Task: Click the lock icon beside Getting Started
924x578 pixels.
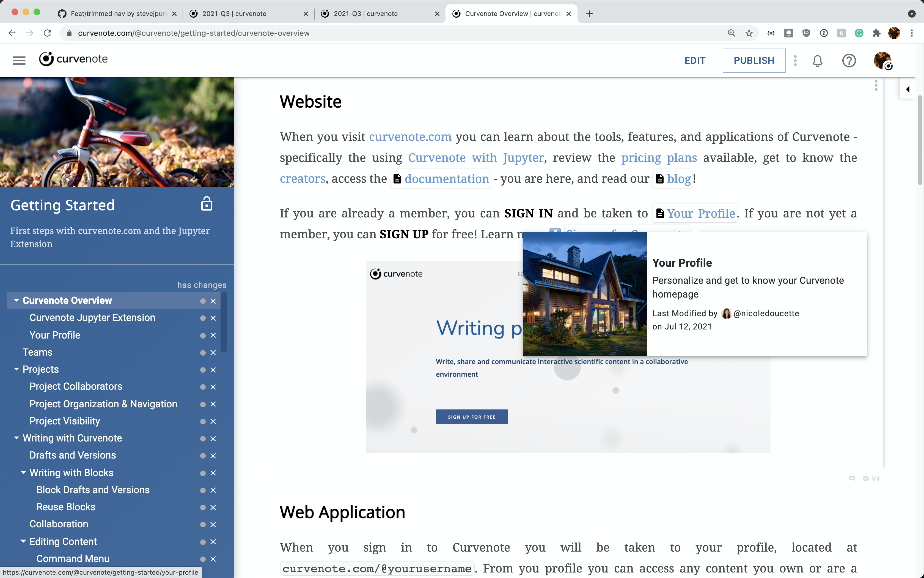Action: coord(207,204)
